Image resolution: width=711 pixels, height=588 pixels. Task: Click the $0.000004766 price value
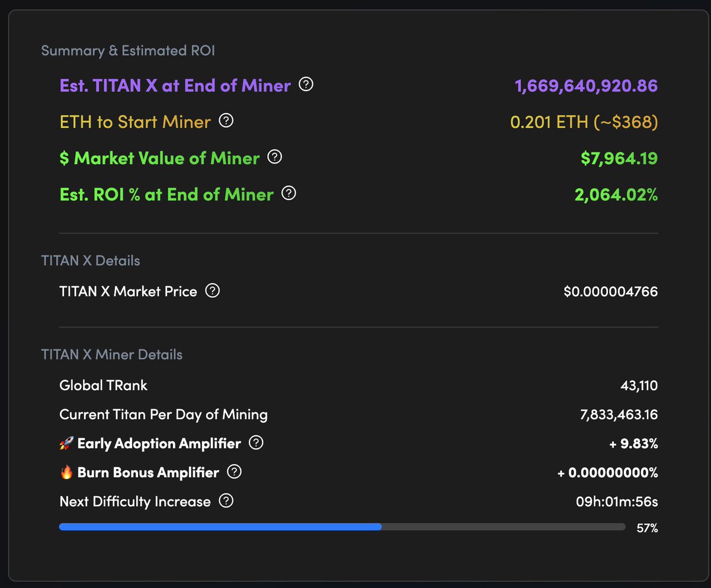(611, 291)
